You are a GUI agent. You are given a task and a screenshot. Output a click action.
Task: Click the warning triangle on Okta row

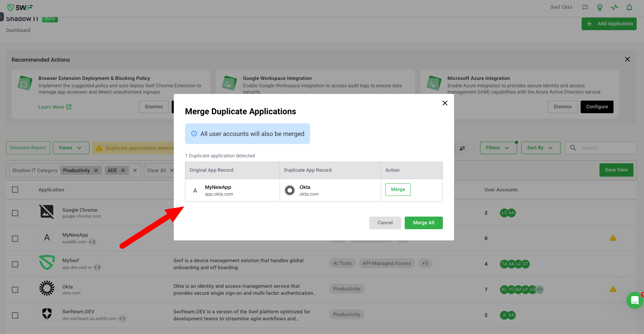coord(613,289)
